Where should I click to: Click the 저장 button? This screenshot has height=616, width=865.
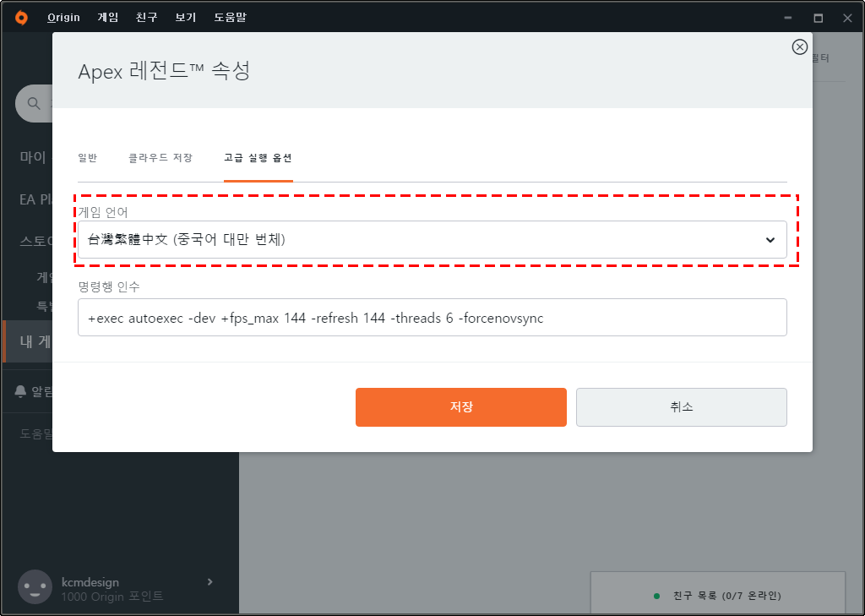point(460,407)
